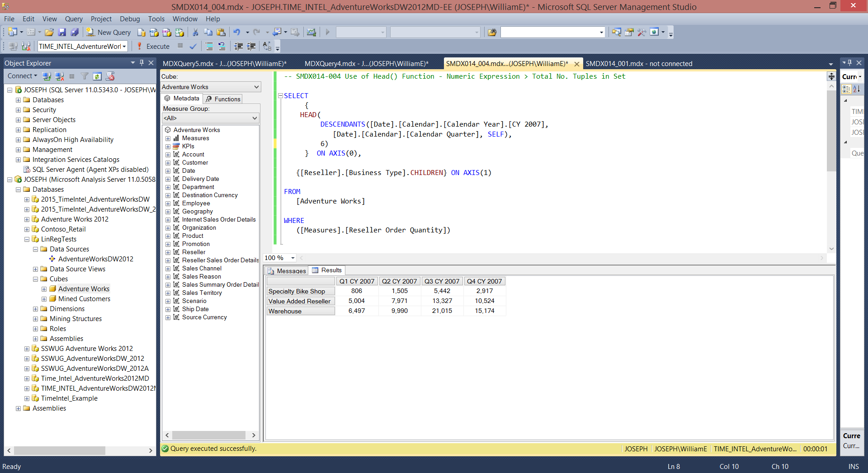Expand the Measures node in metadata tree

point(168,138)
